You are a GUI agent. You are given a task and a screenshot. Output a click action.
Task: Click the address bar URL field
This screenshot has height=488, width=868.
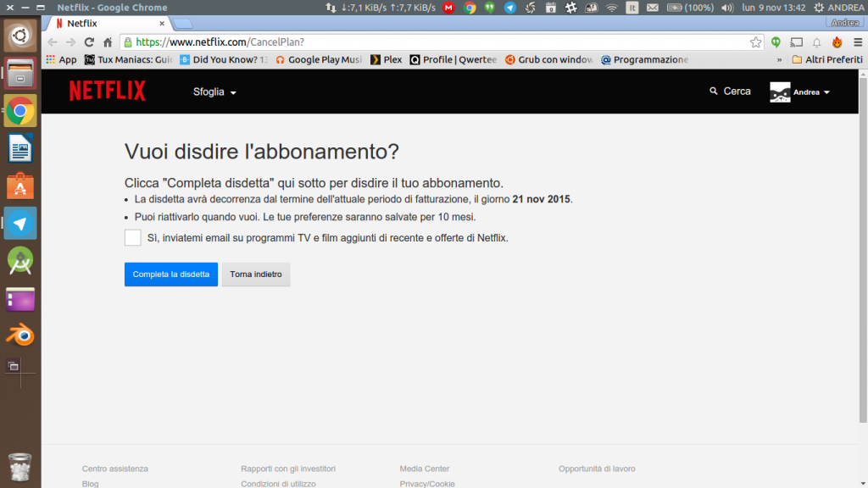(x=440, y=42)
